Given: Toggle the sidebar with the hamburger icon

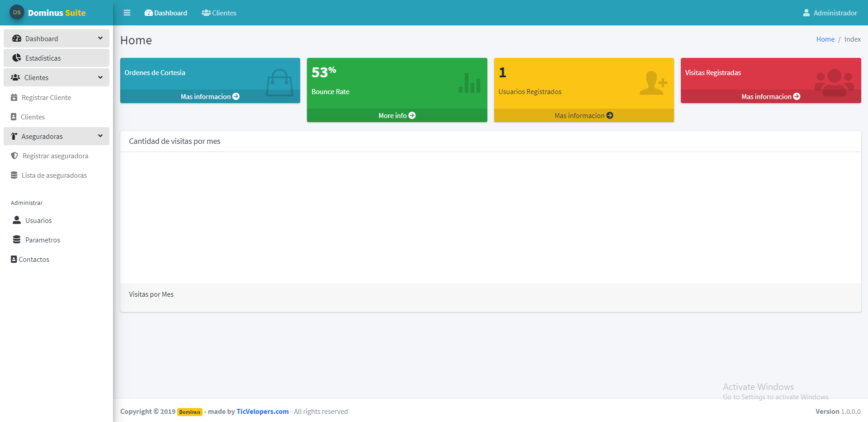Looking at the screenshot, I should [x=127, y=13].
